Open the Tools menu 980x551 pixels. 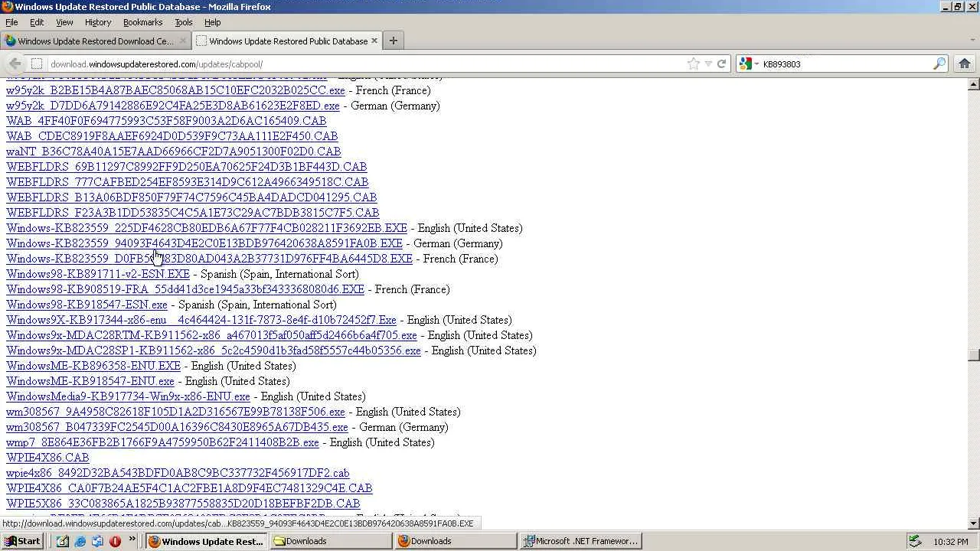click(x=184, y=22)
